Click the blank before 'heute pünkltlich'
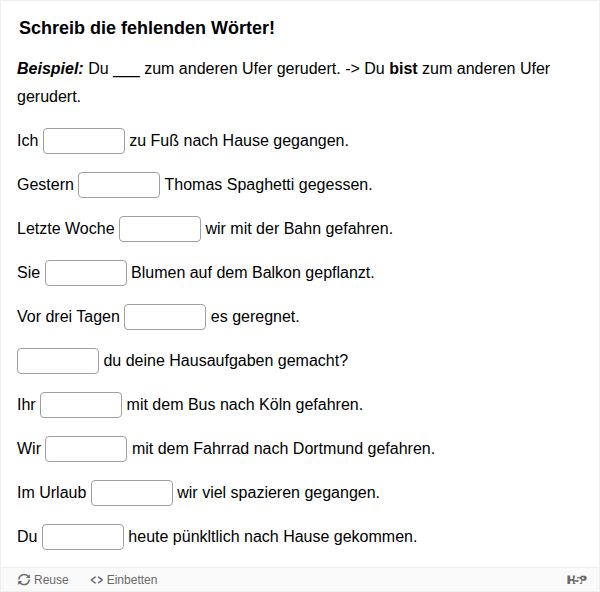This screenshot has height=592, width=600. coord(83,537)
